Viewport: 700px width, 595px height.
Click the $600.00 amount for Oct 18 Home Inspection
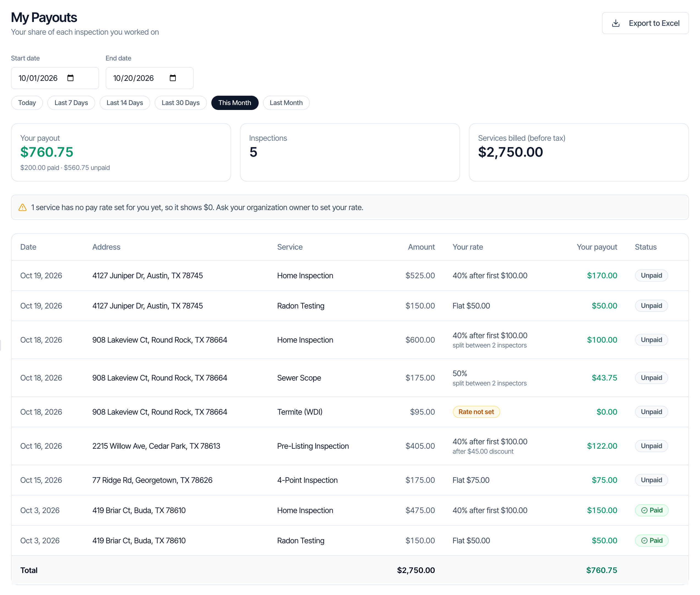pyautogui.click(x=420, y=340)
